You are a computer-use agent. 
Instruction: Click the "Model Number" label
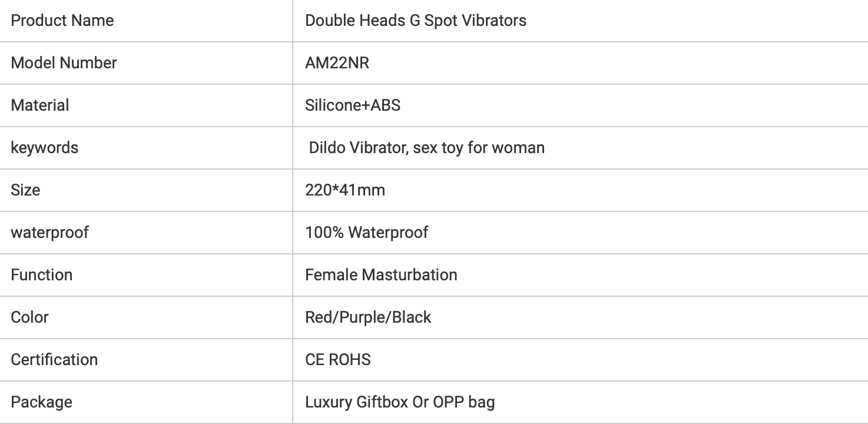click(x=64, y=63)
